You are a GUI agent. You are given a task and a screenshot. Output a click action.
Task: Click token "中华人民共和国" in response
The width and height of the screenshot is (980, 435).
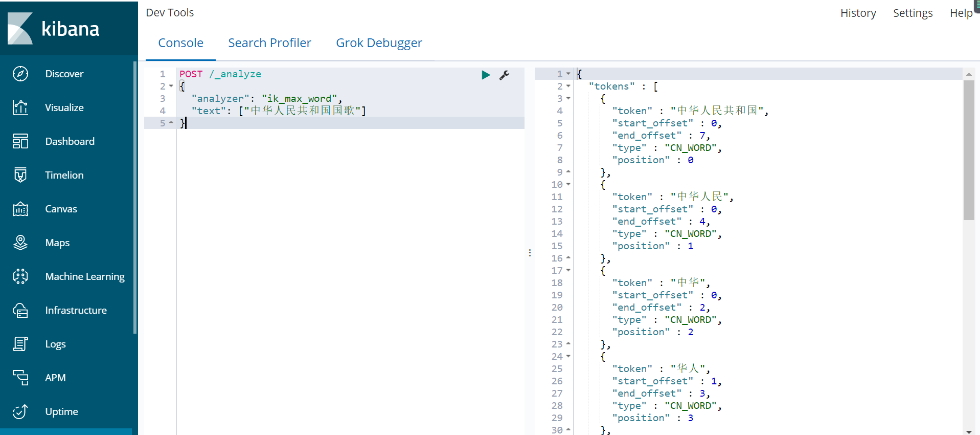click(x=717, y=111)
